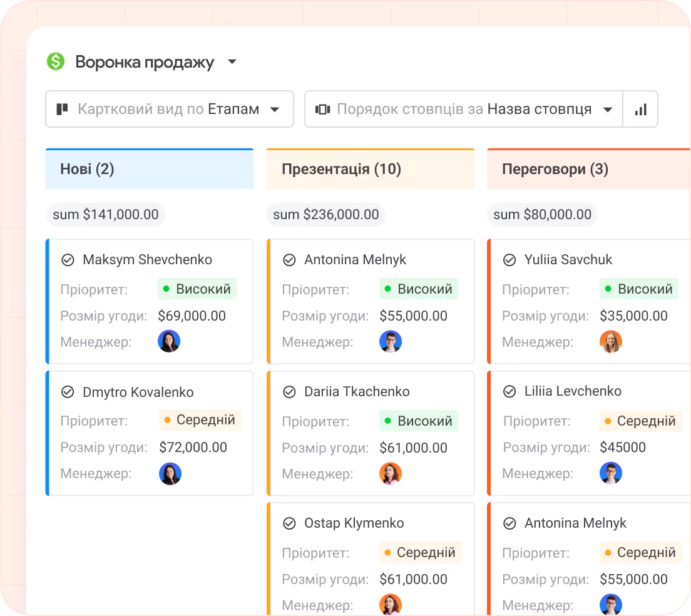The image size is (691, 616).
Task: Toggle check circle for Dmytro Kovalenko
Action: click(68, 393)
